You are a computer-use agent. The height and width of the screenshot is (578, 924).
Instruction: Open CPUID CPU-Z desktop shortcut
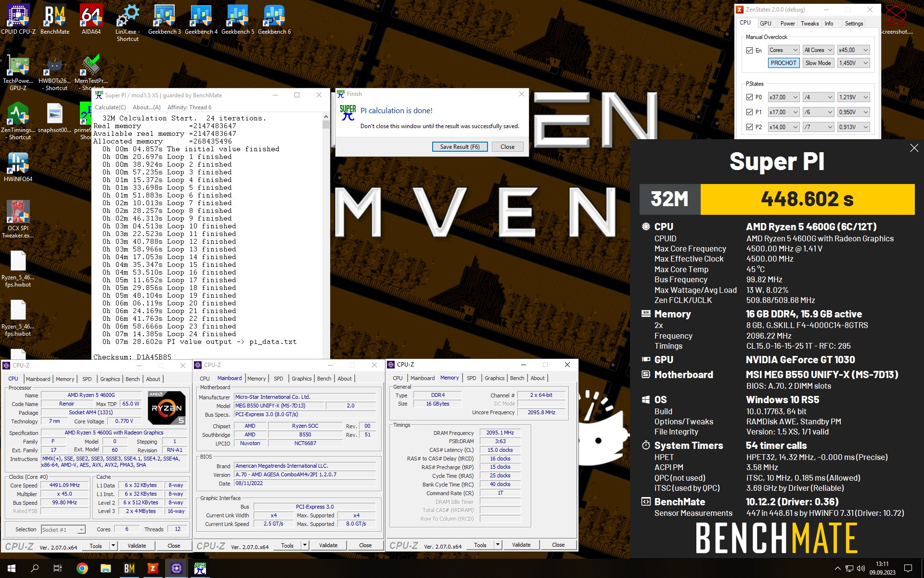point(18,20)
